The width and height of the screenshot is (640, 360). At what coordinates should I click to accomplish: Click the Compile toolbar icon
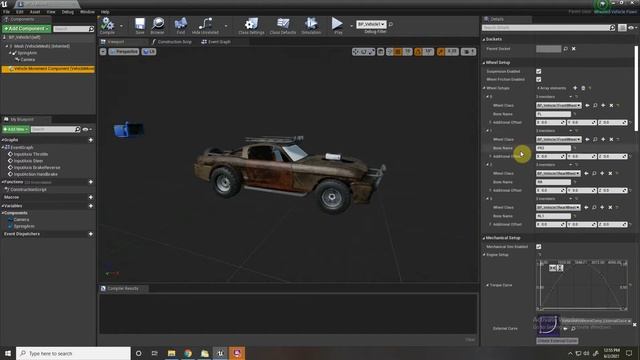(x=107, y=25)
